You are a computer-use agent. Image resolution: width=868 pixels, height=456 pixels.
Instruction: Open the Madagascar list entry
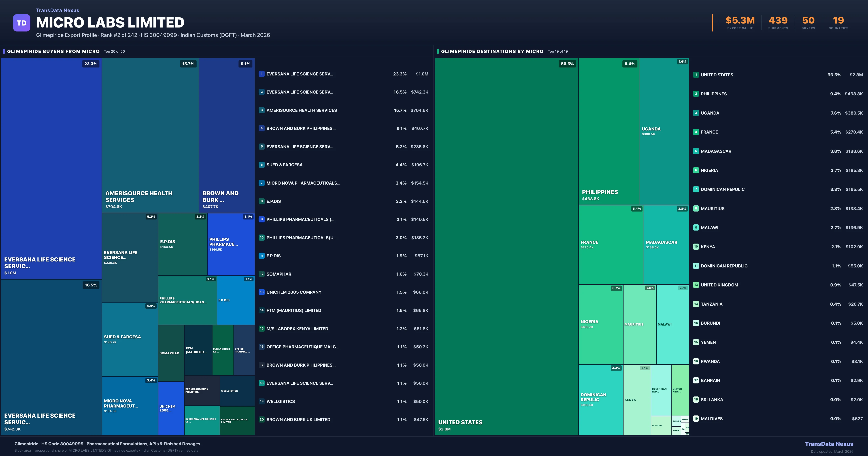point(716,151)
